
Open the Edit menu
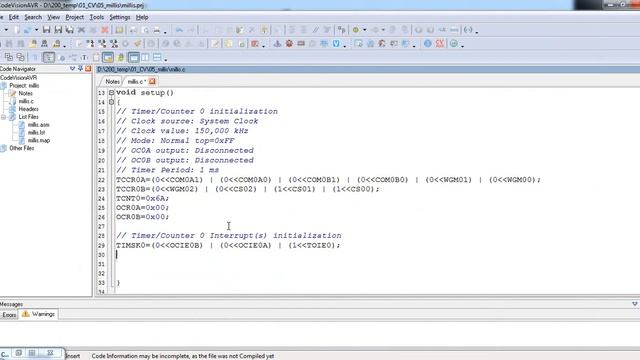(14, 17)
